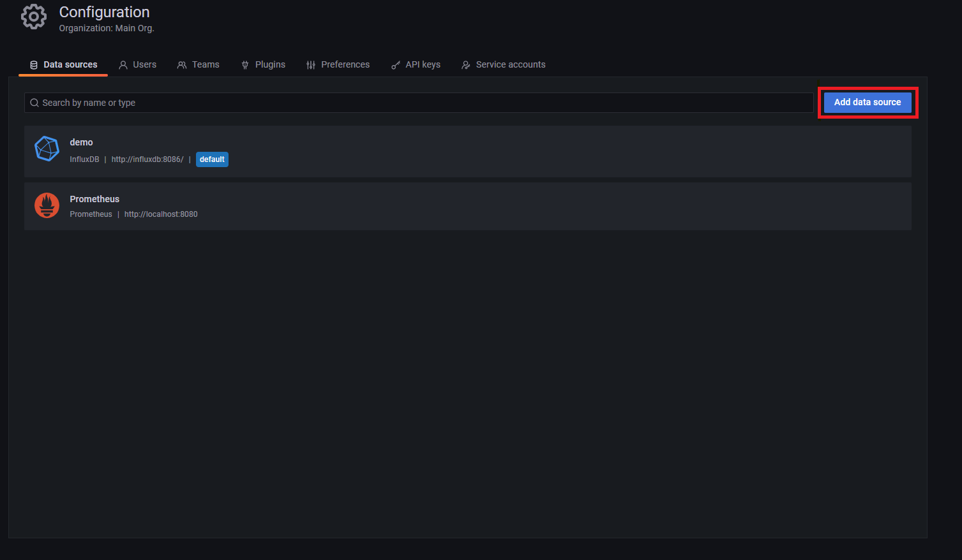The width and height of the screenshot is (962, 560).
Task: Click the people icon on Teams tab
Action: (x=182, y=64)
